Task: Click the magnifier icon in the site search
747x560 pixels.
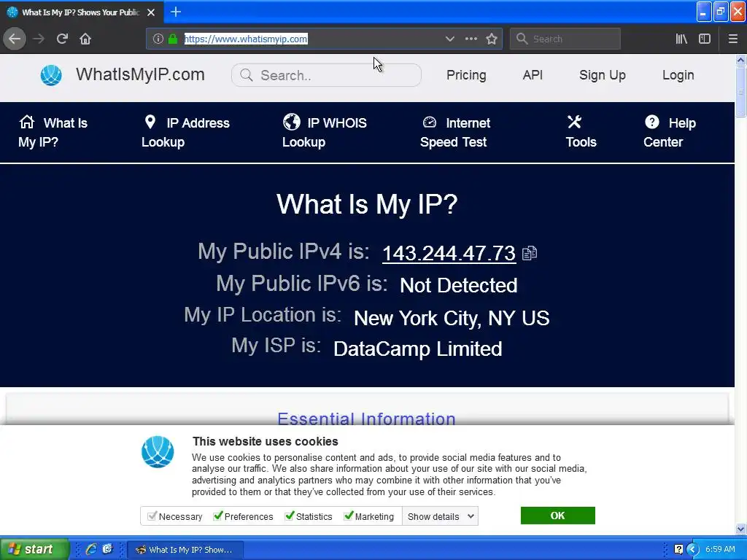Action: [247, 75]
